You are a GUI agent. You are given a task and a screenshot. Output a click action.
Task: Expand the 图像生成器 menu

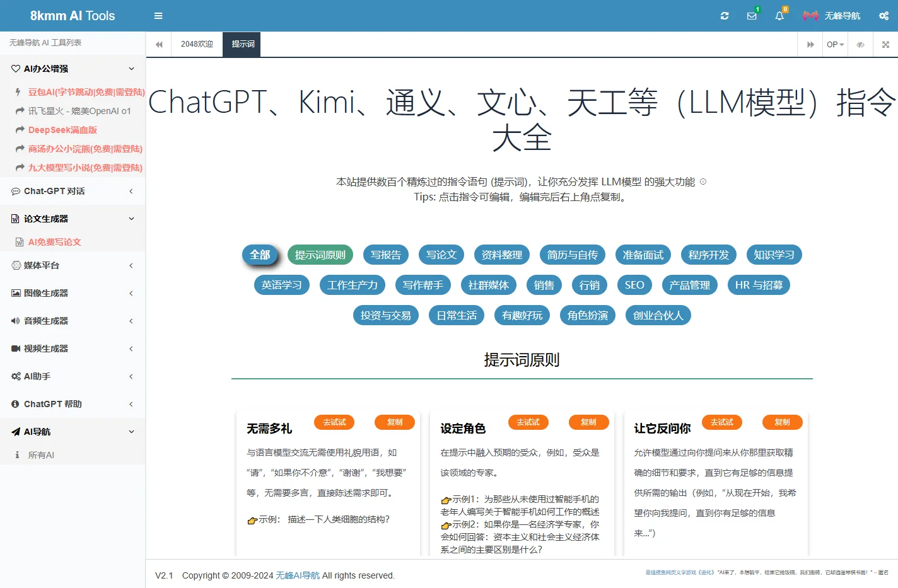pos(73,293)
